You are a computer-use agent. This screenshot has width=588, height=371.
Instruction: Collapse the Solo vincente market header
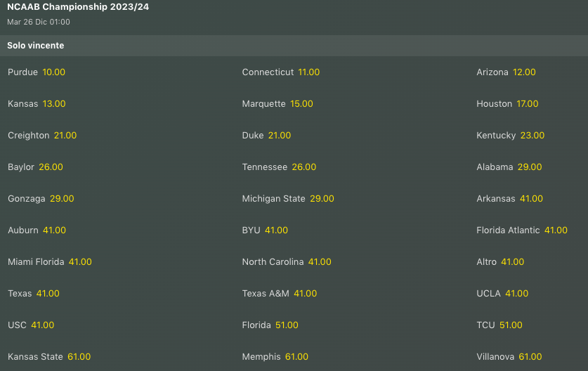(294, 46)
